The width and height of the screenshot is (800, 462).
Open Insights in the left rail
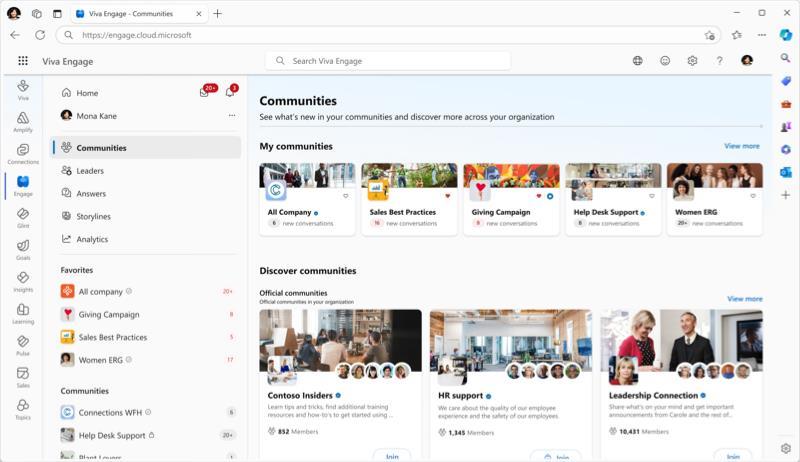(x=23, y=281)
